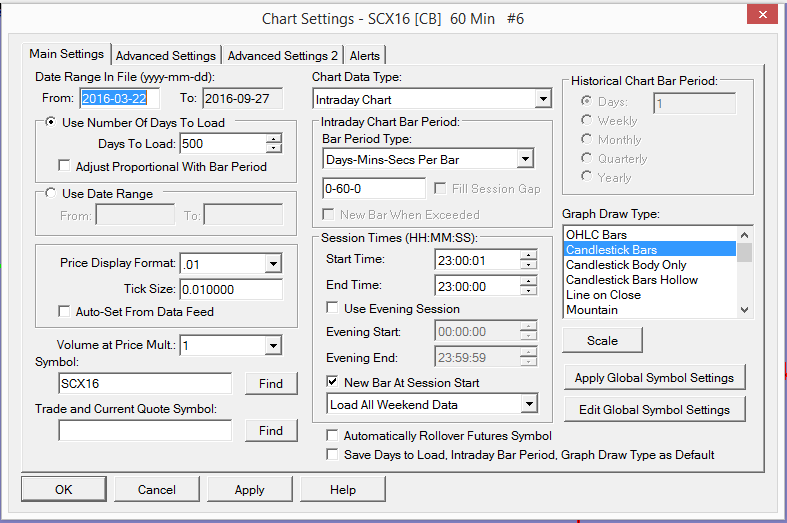
Task: Open Help for chart settings
Action: [x=343, y=489]
